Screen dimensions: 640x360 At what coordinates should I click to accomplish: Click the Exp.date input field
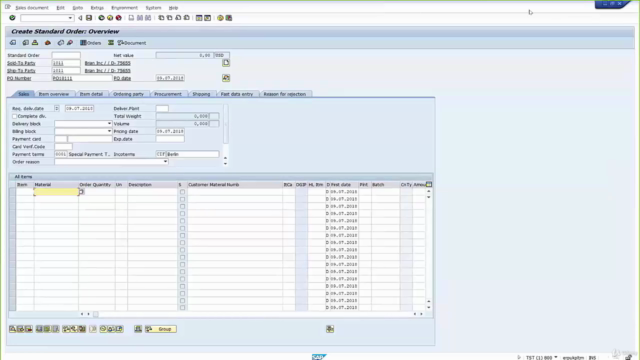click(170, 139)
